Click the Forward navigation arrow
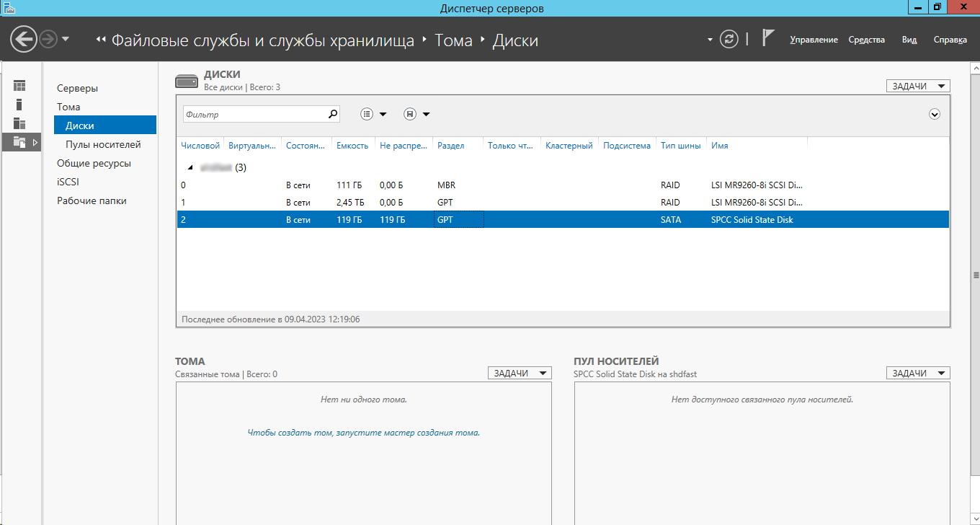This screenshot has height=525, width=980. coord(48,39)
